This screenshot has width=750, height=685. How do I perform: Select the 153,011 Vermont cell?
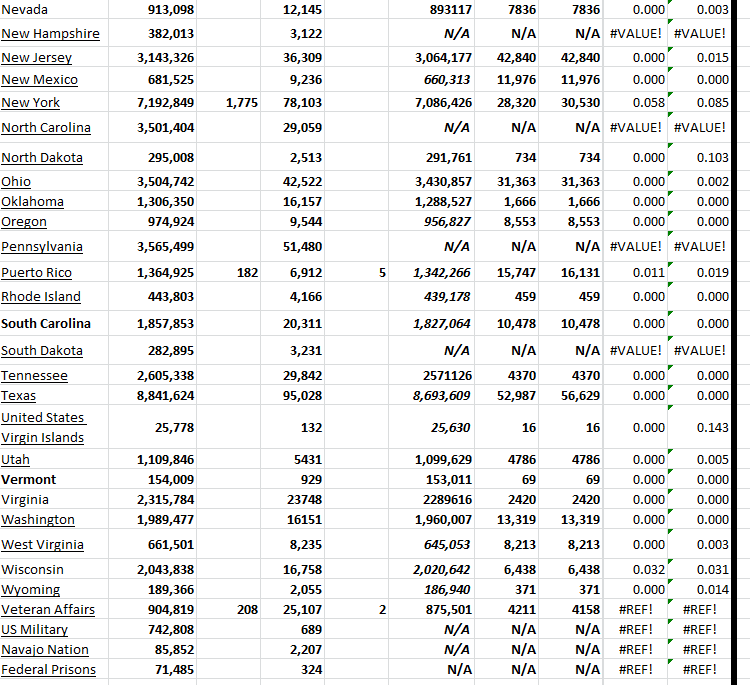(432, 479)
